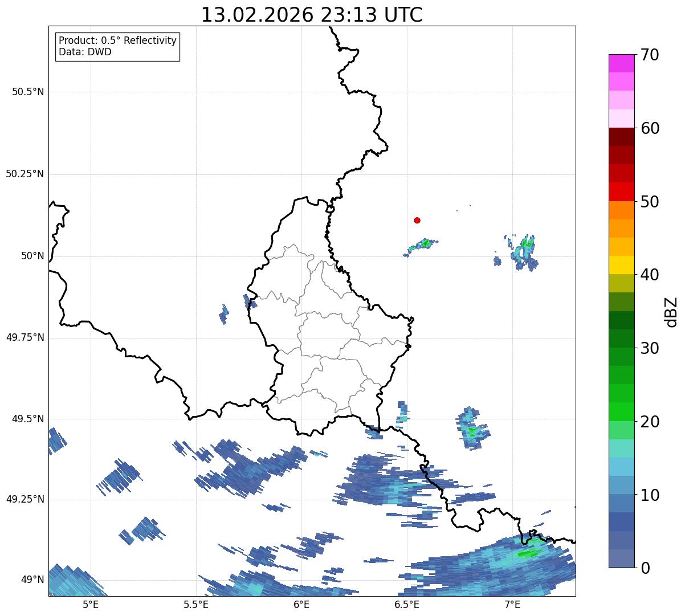
Task: Click the "49.25°N" latitude label
Action: click(25, 500)
